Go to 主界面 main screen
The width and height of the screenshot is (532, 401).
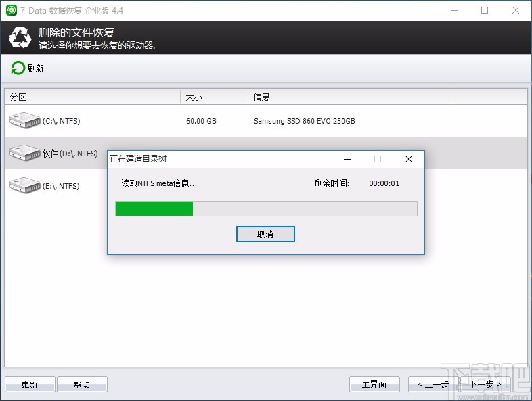(374, 384)
